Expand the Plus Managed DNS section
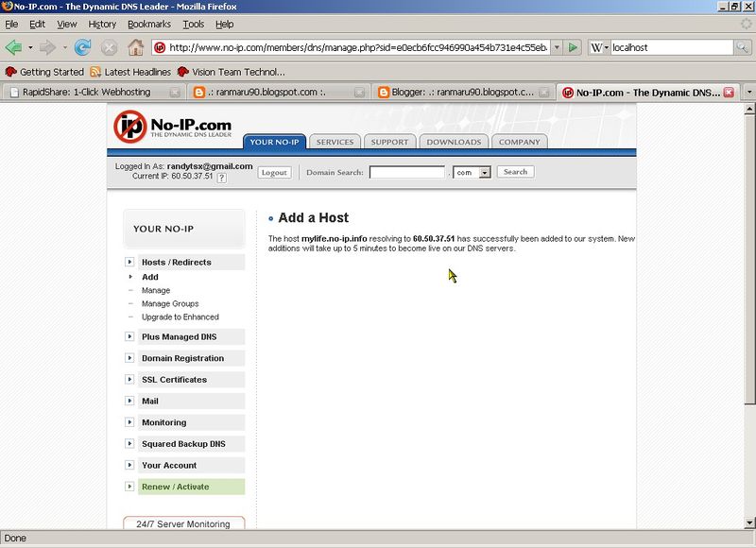This screenshot has height=548, width=756. [x=129, y=336]
